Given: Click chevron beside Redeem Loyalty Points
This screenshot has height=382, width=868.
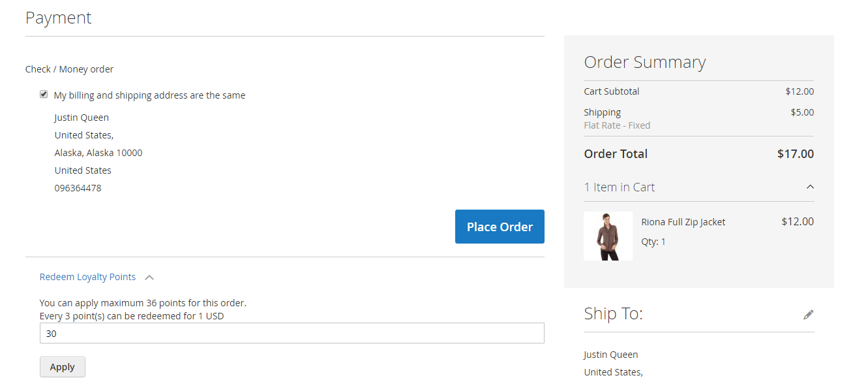Looking at the screenshot, I should tap(149, 278).
